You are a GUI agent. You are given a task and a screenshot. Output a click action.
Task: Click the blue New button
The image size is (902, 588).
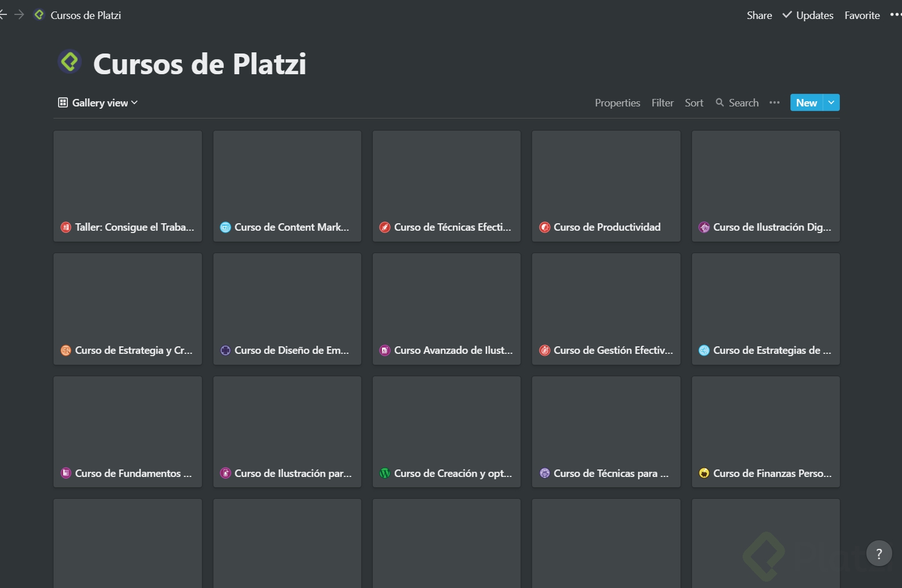807,102
